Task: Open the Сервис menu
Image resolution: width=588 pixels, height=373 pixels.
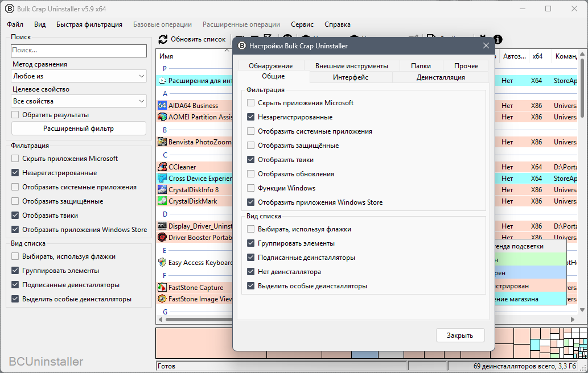Action: tap(302, 24)
